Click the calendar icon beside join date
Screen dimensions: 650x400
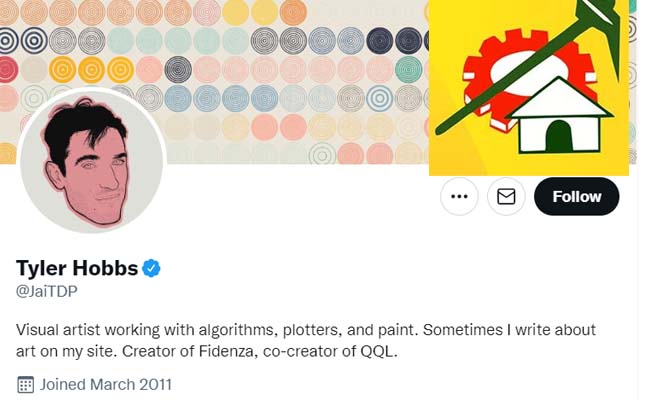[26, 384]
